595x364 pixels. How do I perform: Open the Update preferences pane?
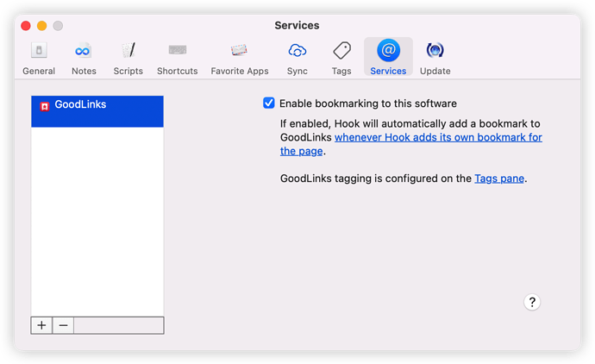[x=435, y=58]
